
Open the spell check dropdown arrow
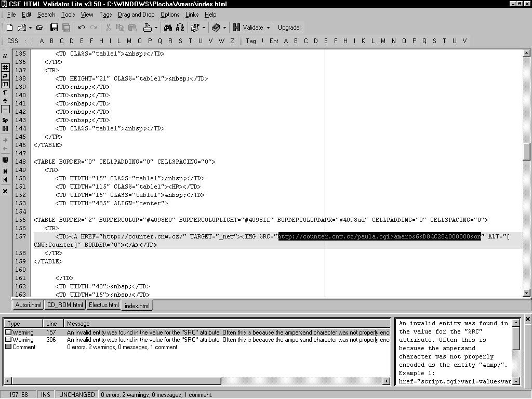(x=204, y=28)
